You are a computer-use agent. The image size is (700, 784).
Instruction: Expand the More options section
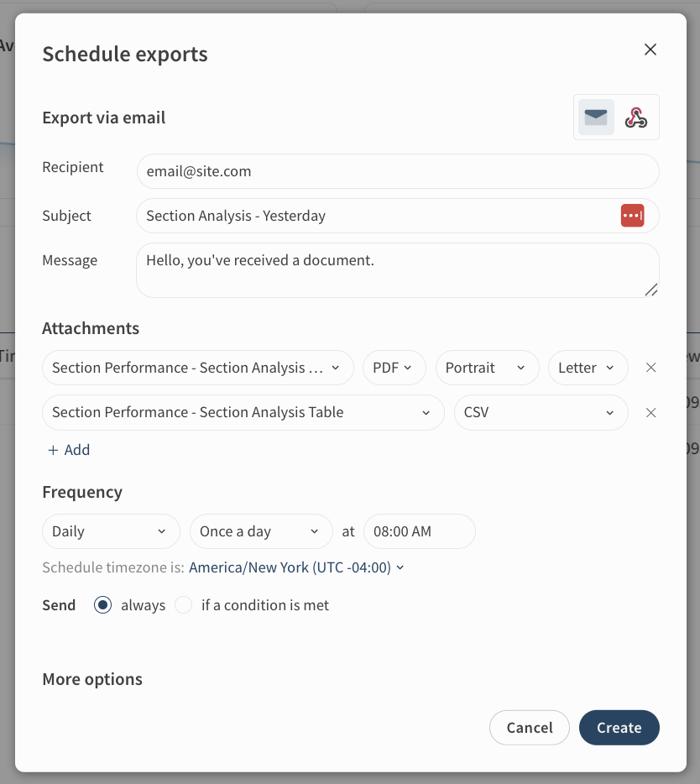pos(92,679)
